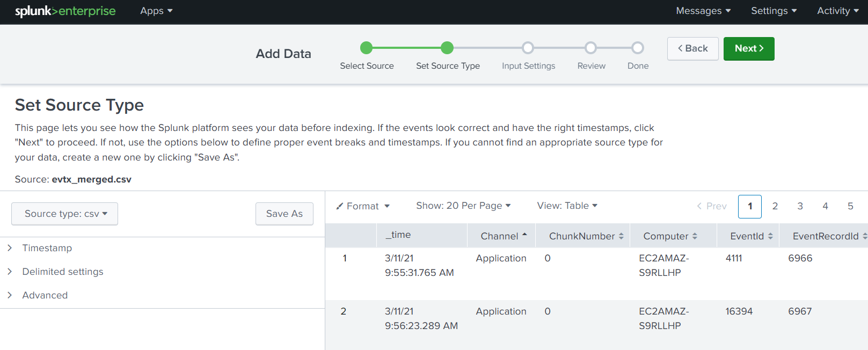Click EventId value 4111
The height and width of the screenshot is (350, 868).
coord(734,258)
